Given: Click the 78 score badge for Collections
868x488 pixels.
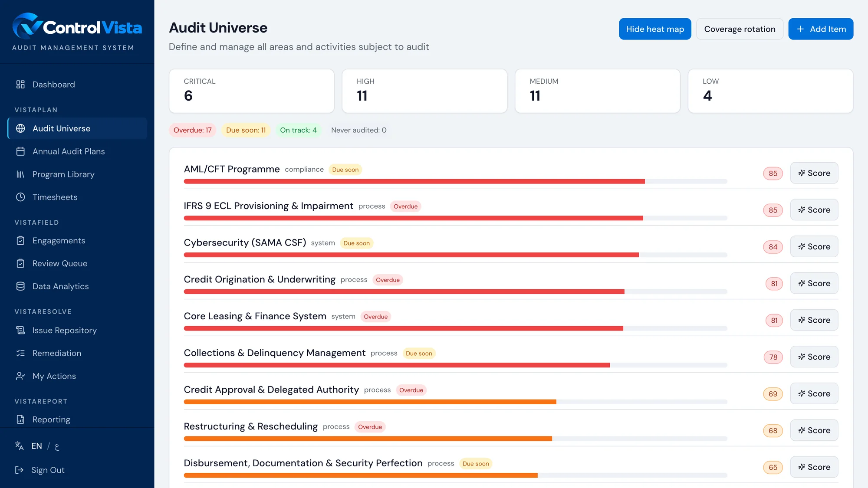Looking at the screenshot, I should (x=773, y=357).
